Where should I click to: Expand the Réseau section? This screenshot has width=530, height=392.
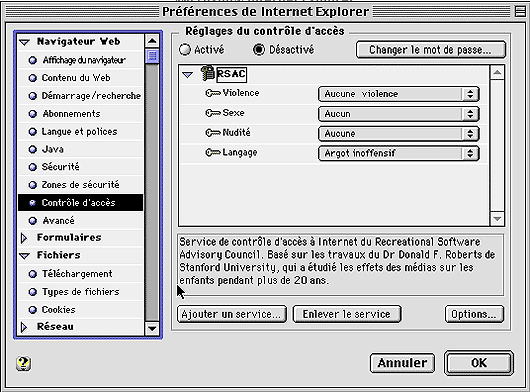coord(24,327)
